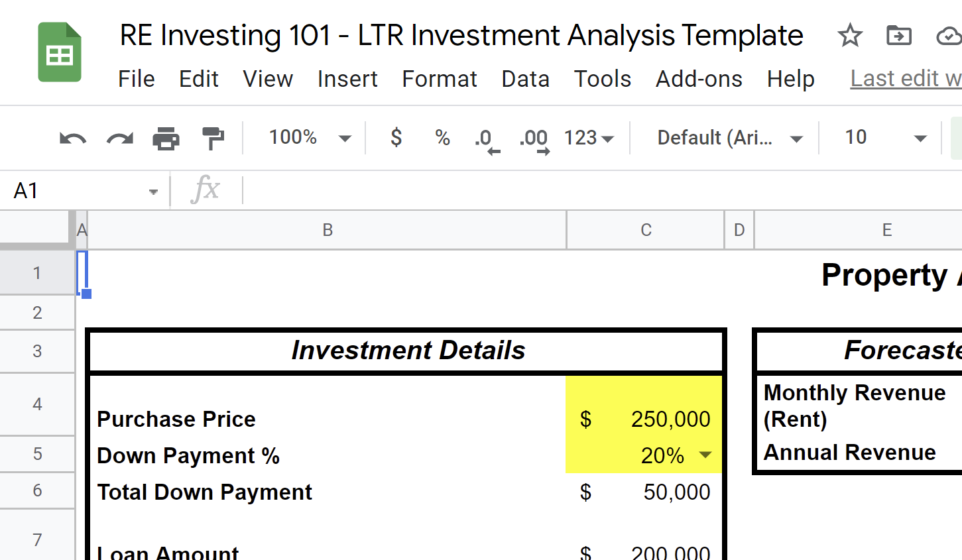Undo the last action
Image resolution: width=962 pixels, height=560 pixels.
[73, 138]
